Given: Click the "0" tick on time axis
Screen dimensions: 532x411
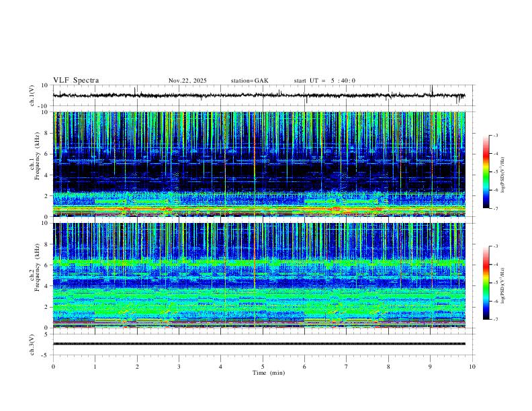Looking at the screenshot, I should tap(53, 367).
